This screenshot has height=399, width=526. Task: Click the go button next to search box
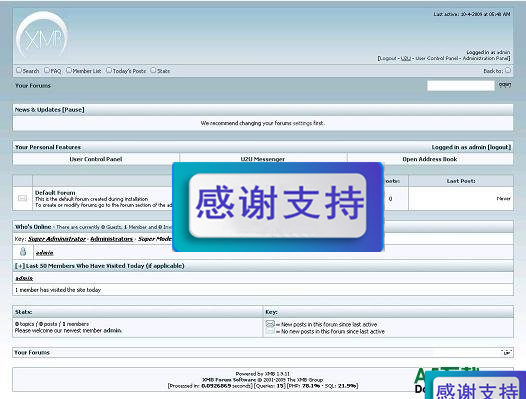tap(505, 85)
